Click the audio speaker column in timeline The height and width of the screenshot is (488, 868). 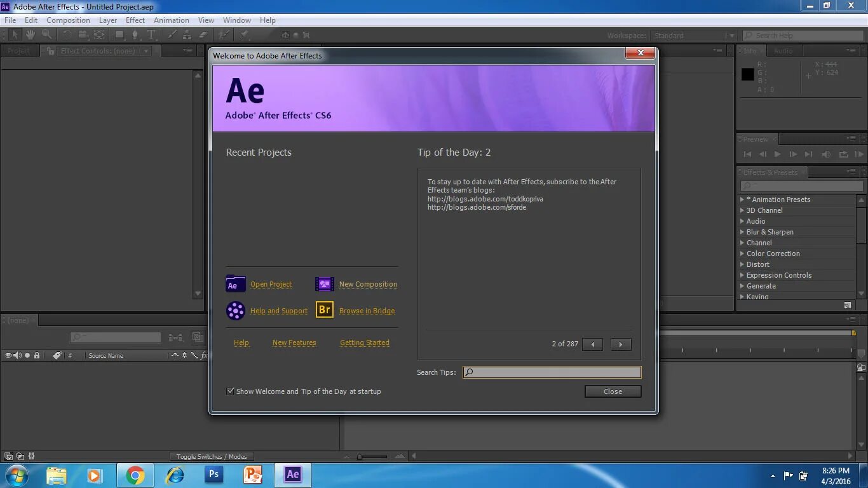click(x=17, y=355)
